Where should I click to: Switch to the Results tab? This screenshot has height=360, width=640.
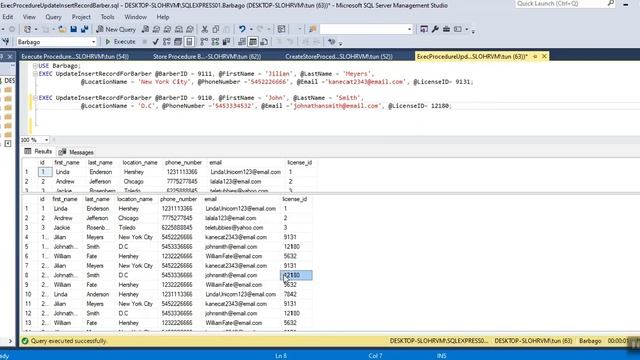(38, 151)
